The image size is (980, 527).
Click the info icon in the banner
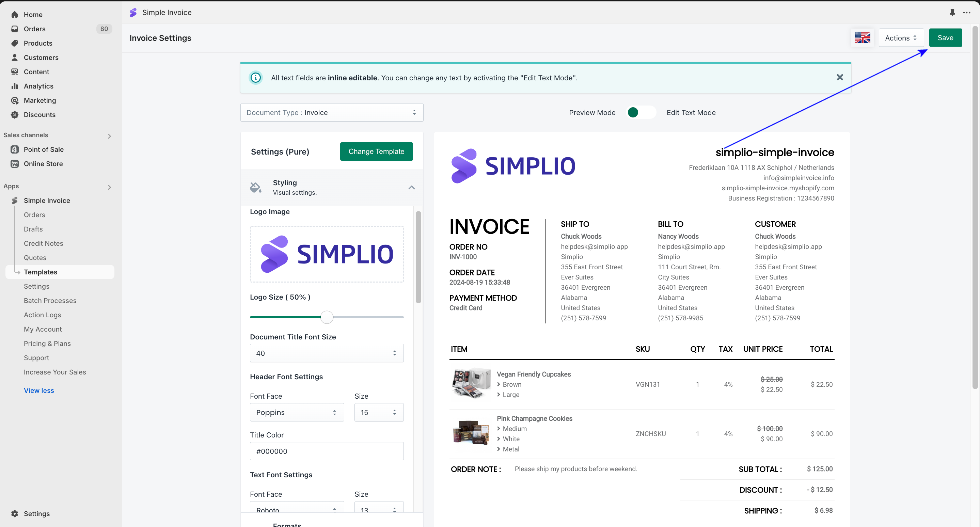(256, 78)
